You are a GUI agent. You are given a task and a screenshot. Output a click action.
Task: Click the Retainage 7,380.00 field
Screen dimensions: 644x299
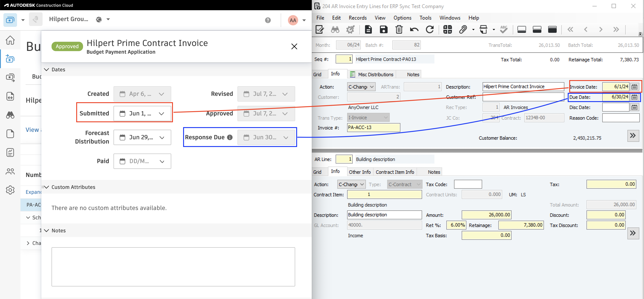[x=521, y=225]
